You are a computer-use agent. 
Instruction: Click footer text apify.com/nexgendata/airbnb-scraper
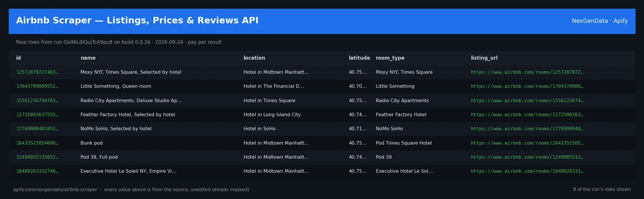pyautogui.click(x=55, y=190)
